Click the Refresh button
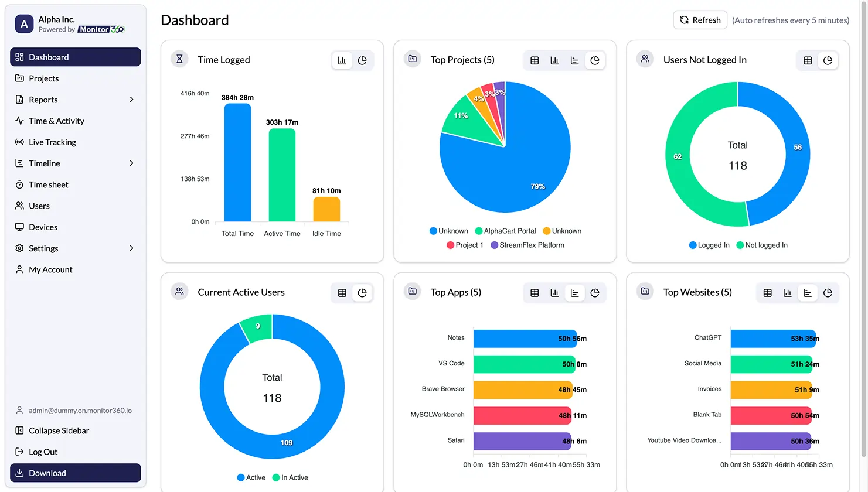Screen dimensions: 868x492 pyautogui.click(x=700, y=19)
